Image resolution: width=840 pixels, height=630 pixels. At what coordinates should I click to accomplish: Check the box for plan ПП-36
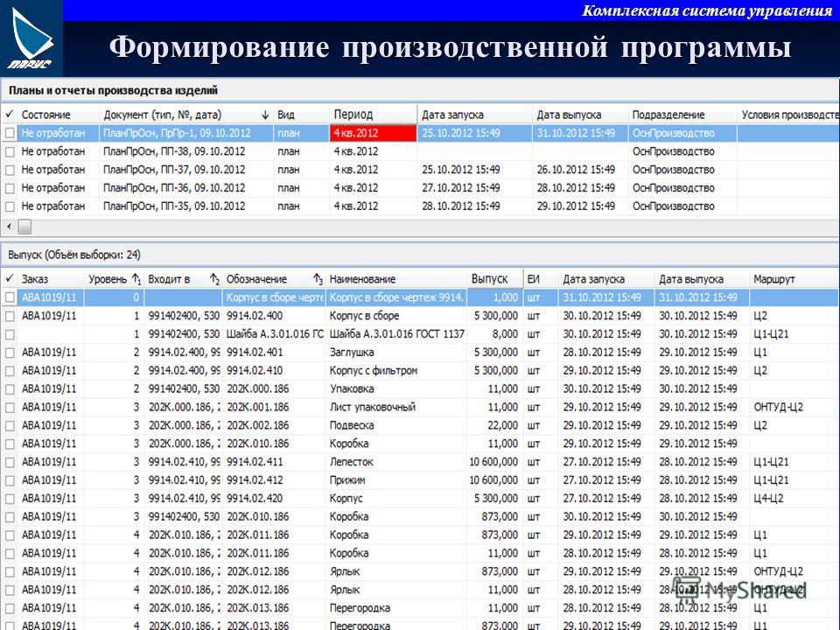point(10,188)
